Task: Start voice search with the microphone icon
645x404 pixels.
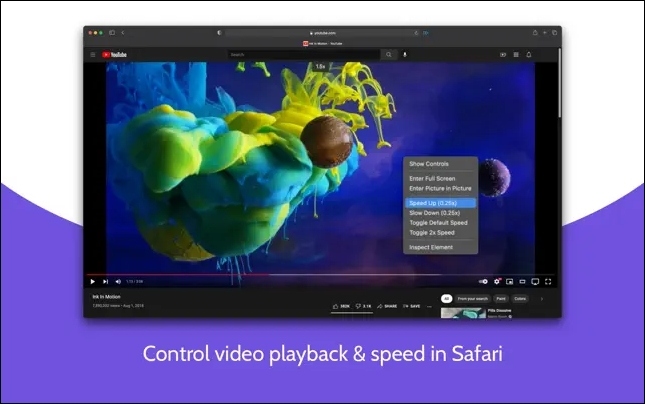Action: pyautogui.click(x=405, y=54)
